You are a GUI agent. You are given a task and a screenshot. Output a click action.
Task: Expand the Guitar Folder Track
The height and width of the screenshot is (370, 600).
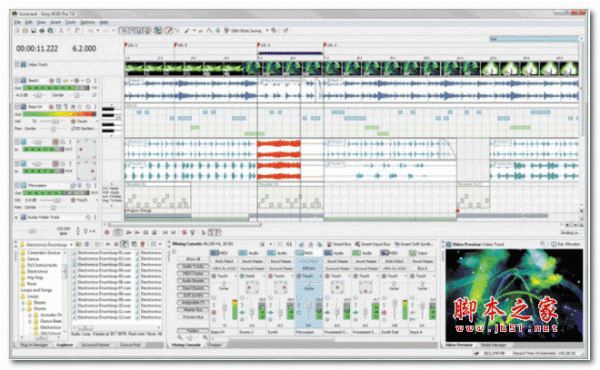point(16,217)
